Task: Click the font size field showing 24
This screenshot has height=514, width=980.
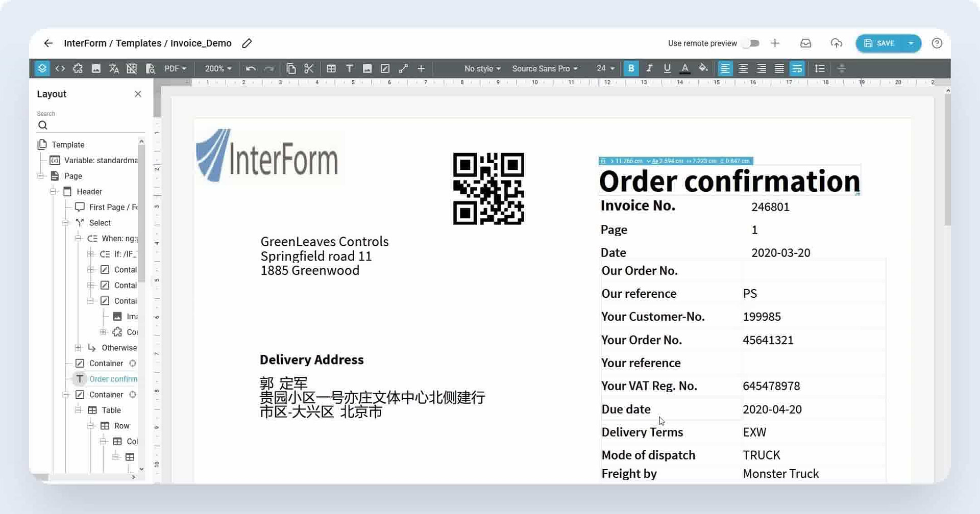Action: pyautogui.click(x=602, y=68)
